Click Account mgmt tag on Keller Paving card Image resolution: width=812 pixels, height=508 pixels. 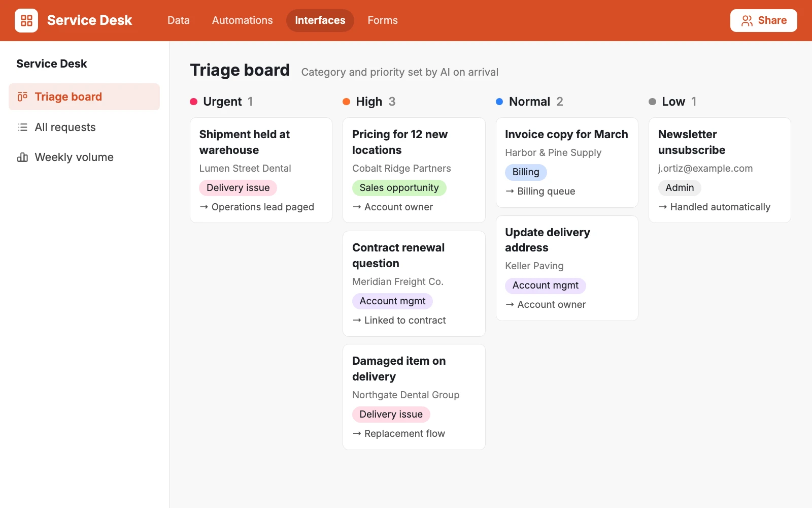(546, 285)
